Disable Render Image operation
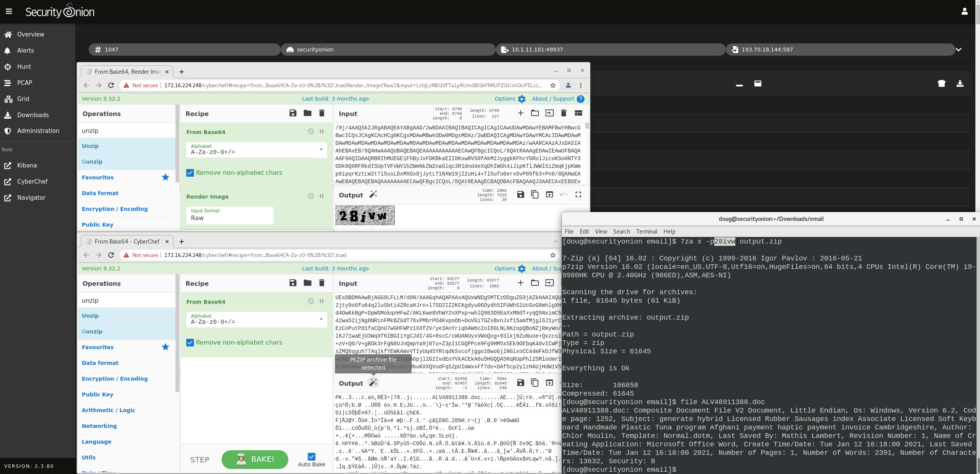The image size is (980, 474). (x=311, y=196)
